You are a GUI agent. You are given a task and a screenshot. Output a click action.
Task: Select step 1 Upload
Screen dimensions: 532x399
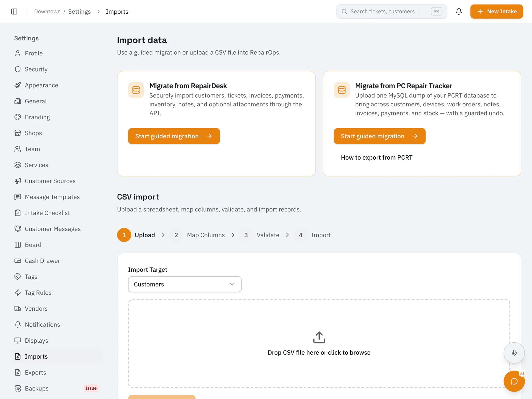[136, 235]
